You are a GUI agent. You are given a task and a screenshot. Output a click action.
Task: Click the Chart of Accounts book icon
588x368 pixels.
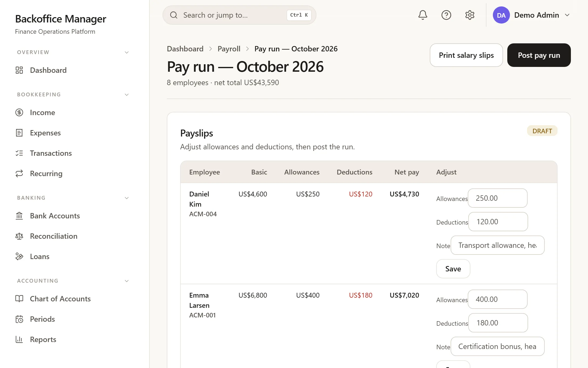pyautogui.click(x=19, y=299)
